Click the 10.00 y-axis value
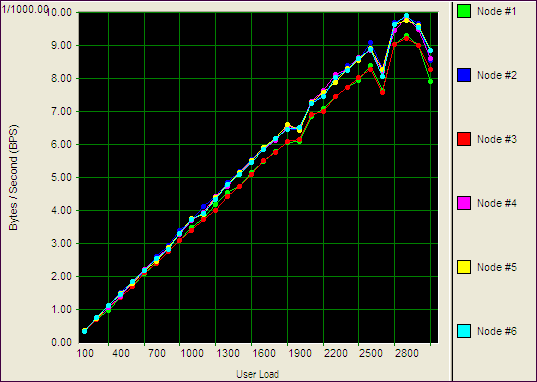Image resolution: width=537 pixels, height=382 pixels. tap(59, 13)
